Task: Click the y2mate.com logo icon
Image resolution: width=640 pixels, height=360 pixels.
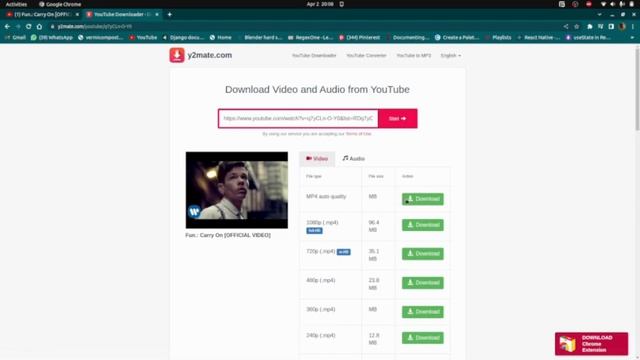Action: pyautogui.click(x=177, y=55)
